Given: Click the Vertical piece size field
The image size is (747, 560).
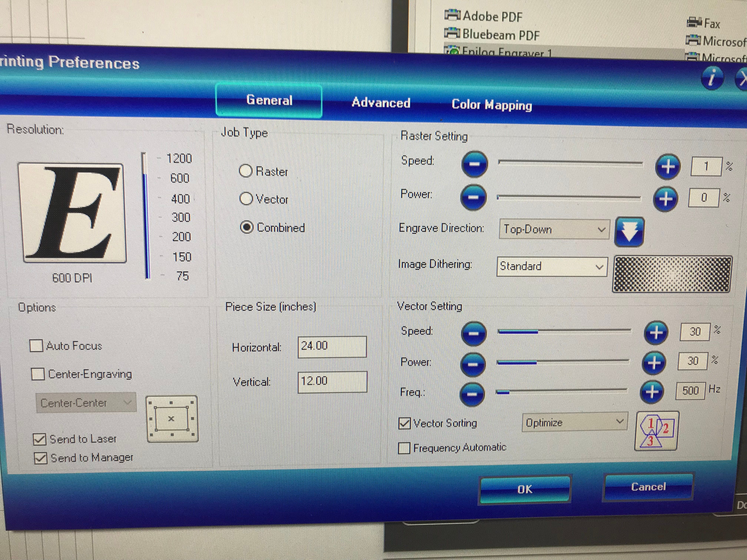Looking at the screenshot, I should [332, 382].
